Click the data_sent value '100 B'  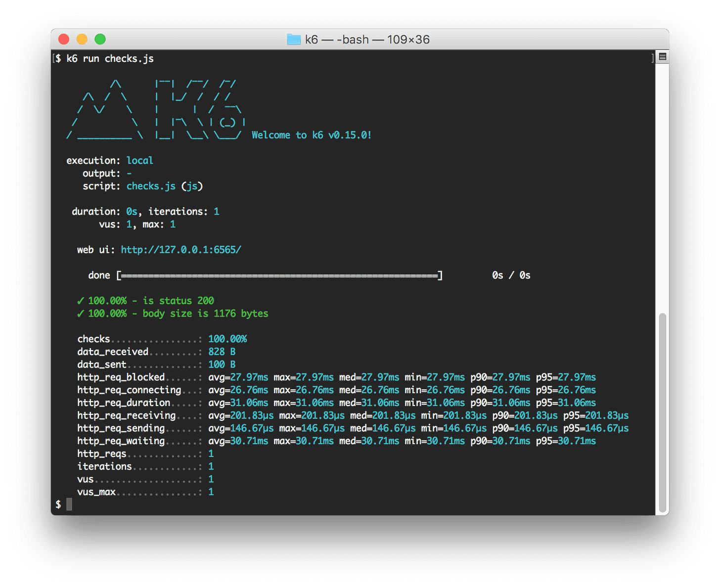222,364
